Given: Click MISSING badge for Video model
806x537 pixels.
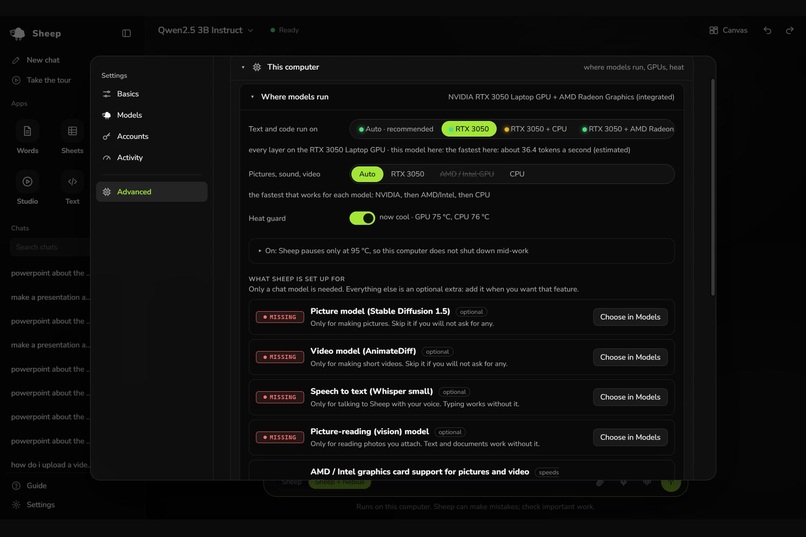Looking at the screenshot, I should point(280,357).
